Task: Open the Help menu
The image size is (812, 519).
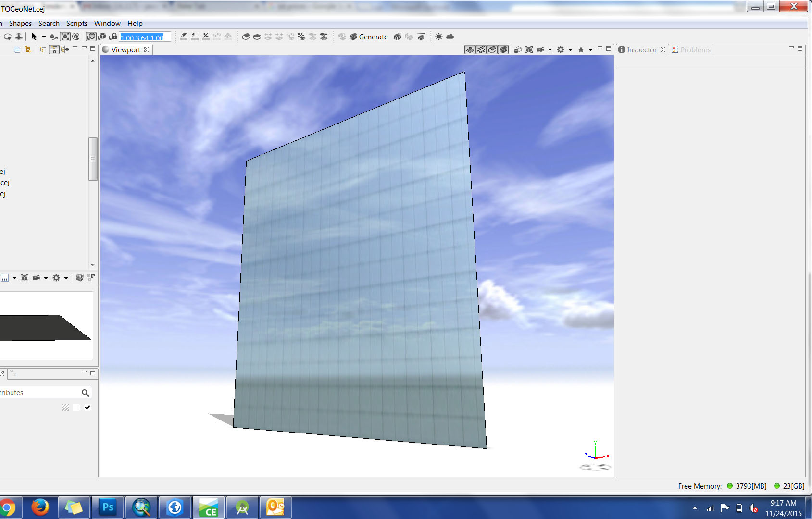Action: [x=135, y=23]
